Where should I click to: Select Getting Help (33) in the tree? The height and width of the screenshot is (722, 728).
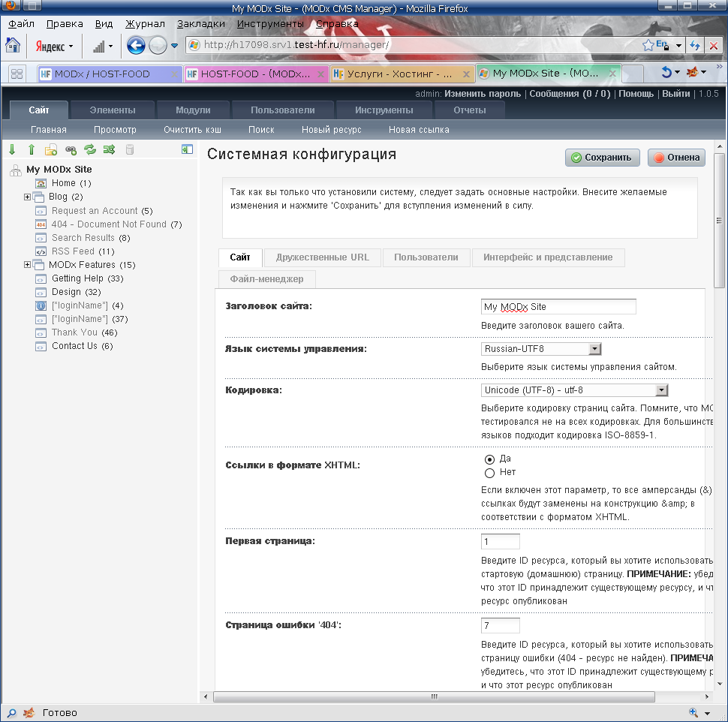pos(87,278)
